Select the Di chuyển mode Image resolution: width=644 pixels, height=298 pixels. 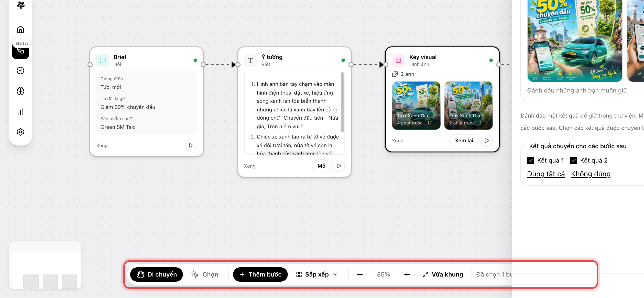pyautogui.click(x=157, y=274)
